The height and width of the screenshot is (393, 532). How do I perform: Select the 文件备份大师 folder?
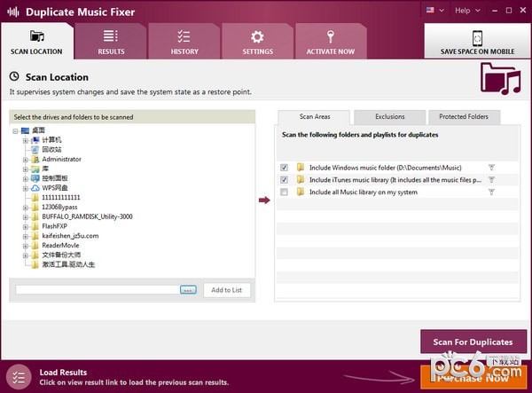[61, 255]
